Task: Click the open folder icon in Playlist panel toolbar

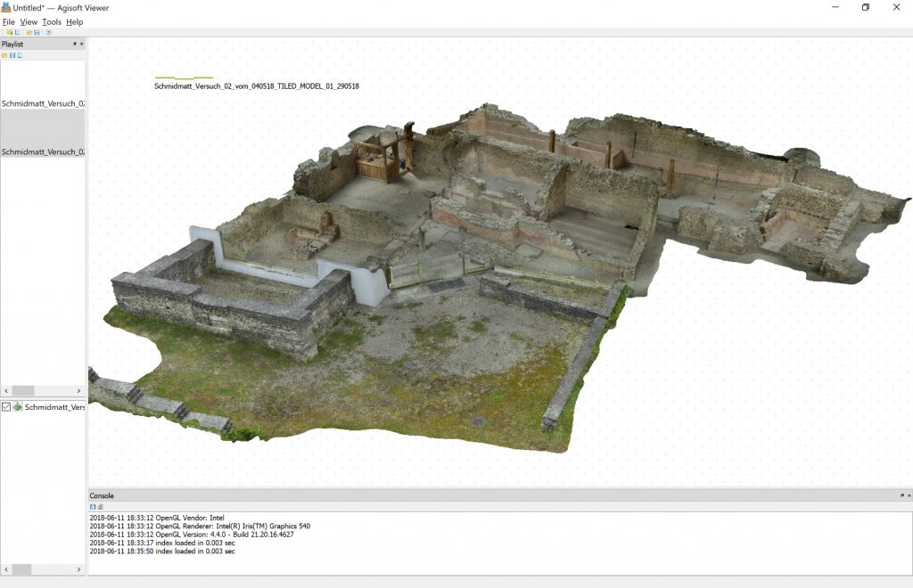Action: (4, 55)
